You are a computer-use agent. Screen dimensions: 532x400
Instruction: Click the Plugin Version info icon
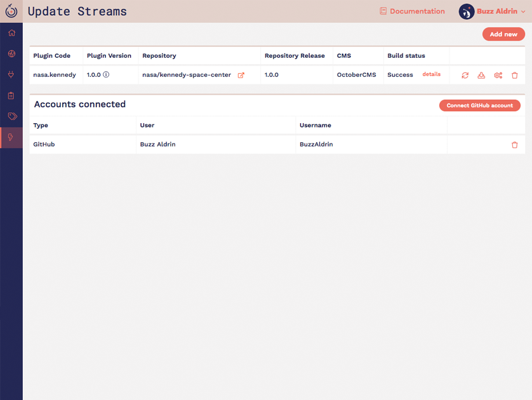click(106, 74)
